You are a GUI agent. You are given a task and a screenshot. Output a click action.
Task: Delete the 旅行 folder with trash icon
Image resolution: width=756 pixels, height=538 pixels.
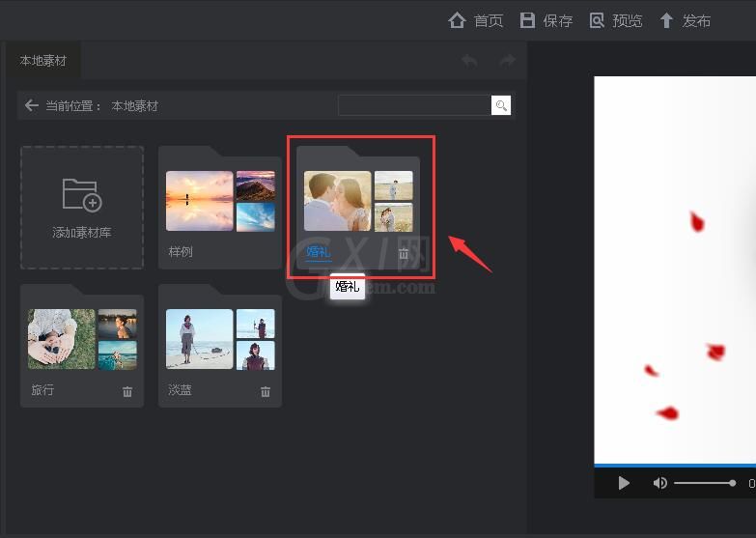point(127,391)
